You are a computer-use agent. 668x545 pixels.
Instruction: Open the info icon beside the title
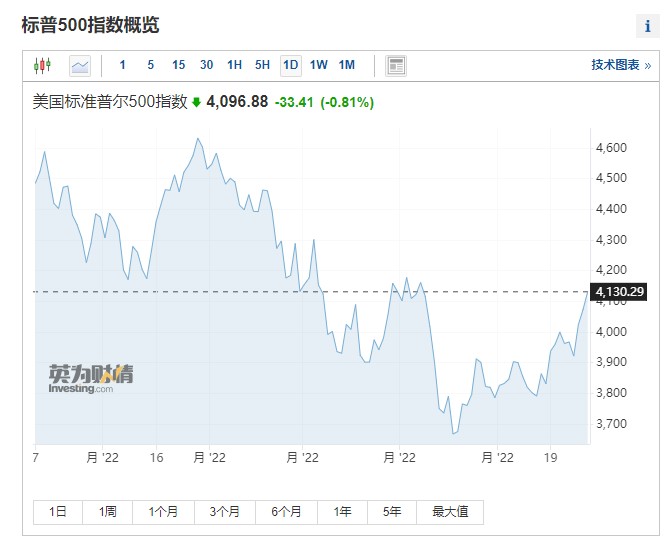pos(648,26)
